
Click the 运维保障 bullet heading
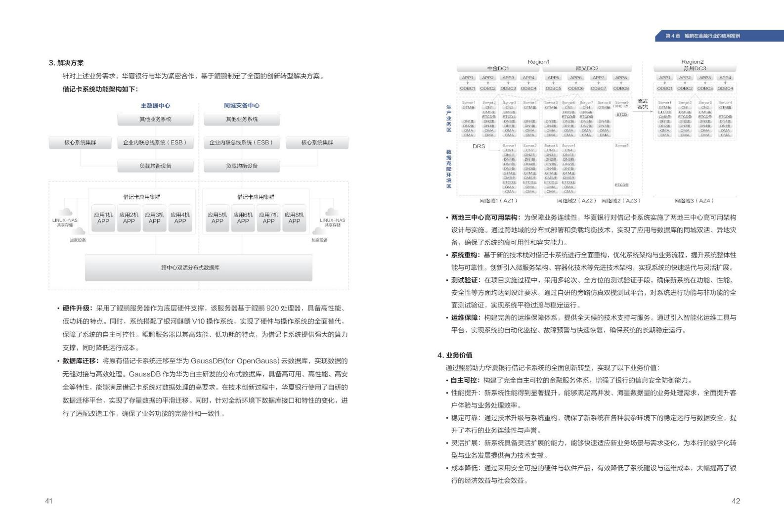[x=465, y=317]
